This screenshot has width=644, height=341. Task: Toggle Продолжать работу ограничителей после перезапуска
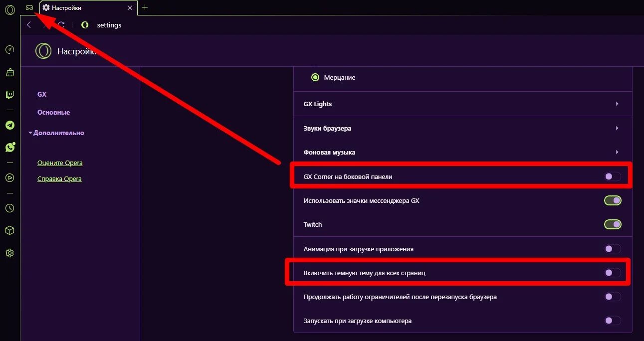tap(613, 297)
